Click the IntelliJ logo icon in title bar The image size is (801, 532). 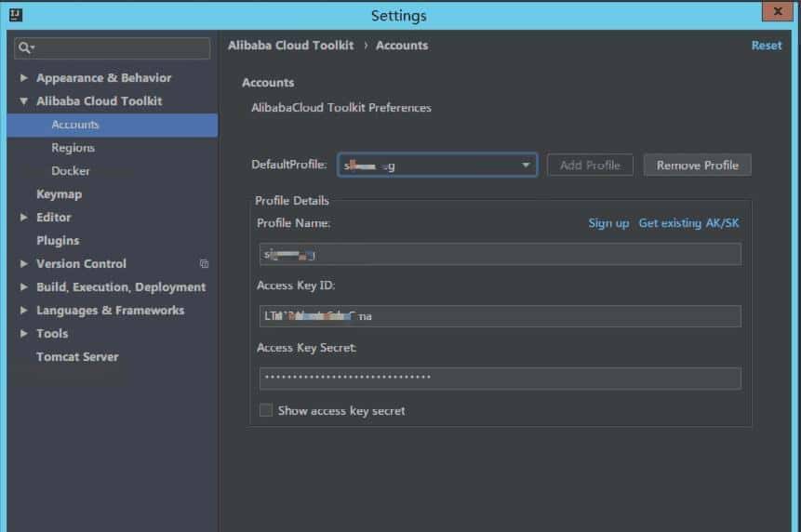tap(16, 15)
